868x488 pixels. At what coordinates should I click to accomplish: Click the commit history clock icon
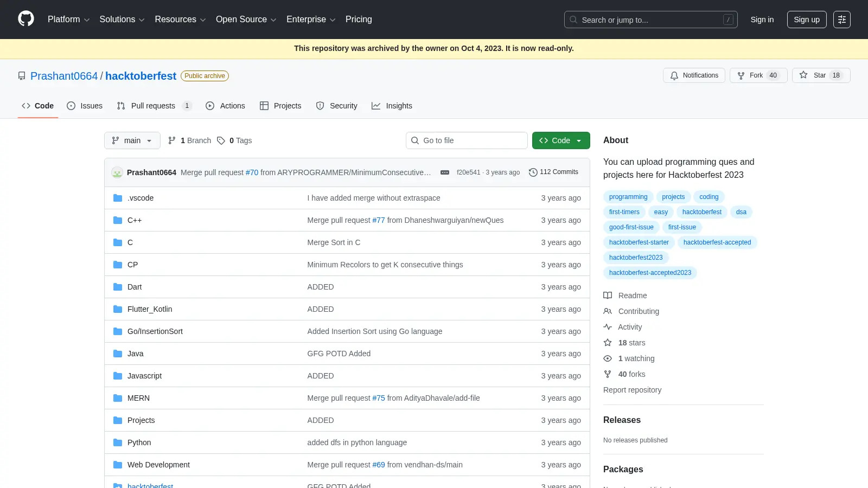click(533, 172)
